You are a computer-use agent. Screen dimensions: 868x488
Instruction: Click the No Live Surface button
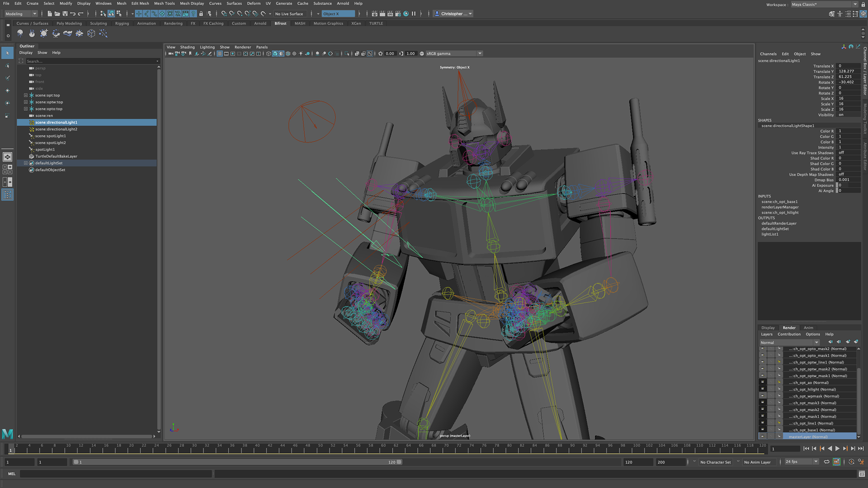pyautogui.click(x=289, y=14)
